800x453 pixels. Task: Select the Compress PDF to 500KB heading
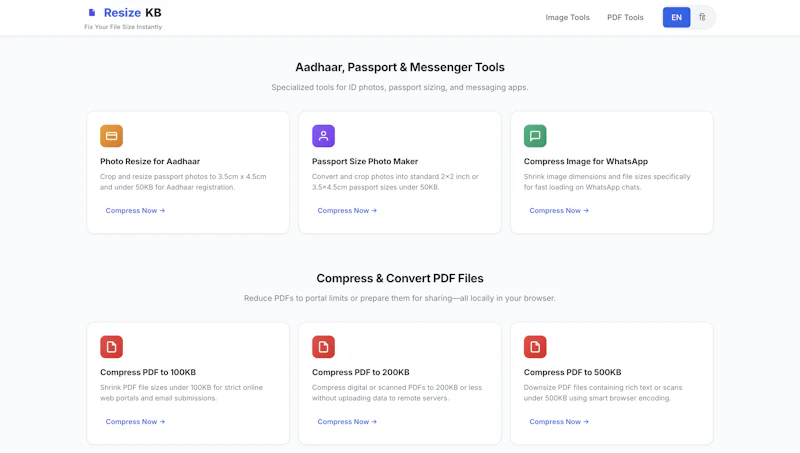572,372
